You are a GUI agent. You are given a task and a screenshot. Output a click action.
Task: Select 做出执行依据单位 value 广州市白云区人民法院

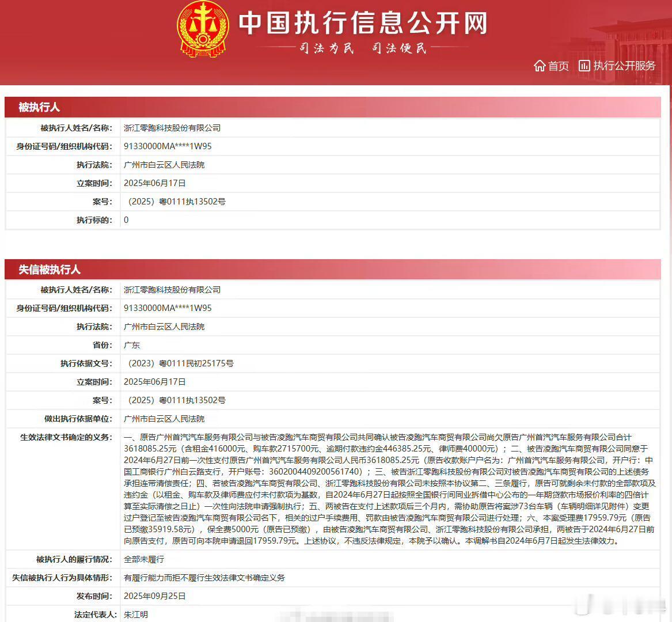click(x=164, y=419)
